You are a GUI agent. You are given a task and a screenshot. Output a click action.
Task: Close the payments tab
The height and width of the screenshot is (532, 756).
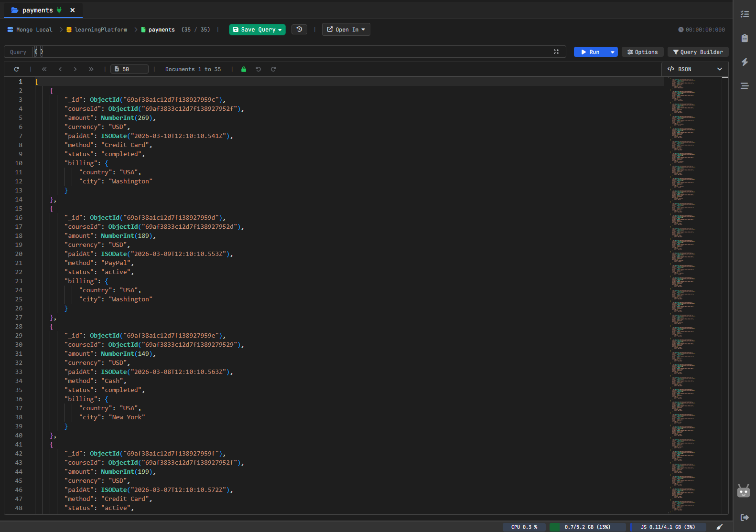pyautogui.click(x=73, y=10)
